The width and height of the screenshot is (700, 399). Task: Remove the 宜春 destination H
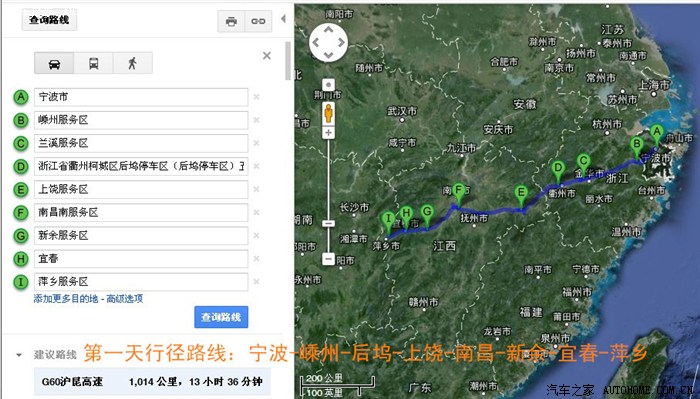click(256, 259)
